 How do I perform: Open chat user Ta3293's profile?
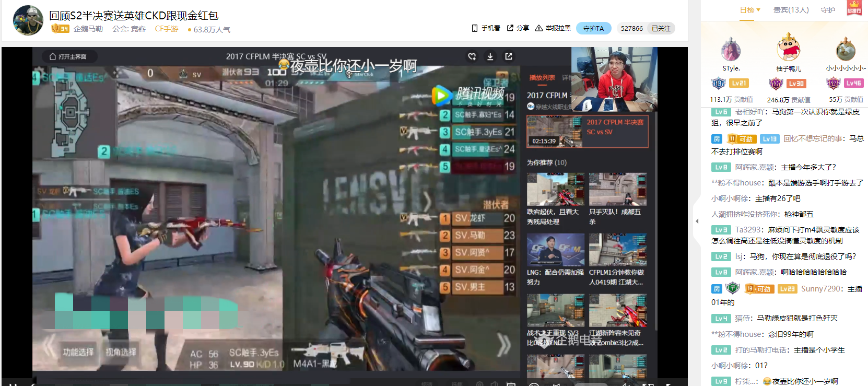click(x=748, y=229)
